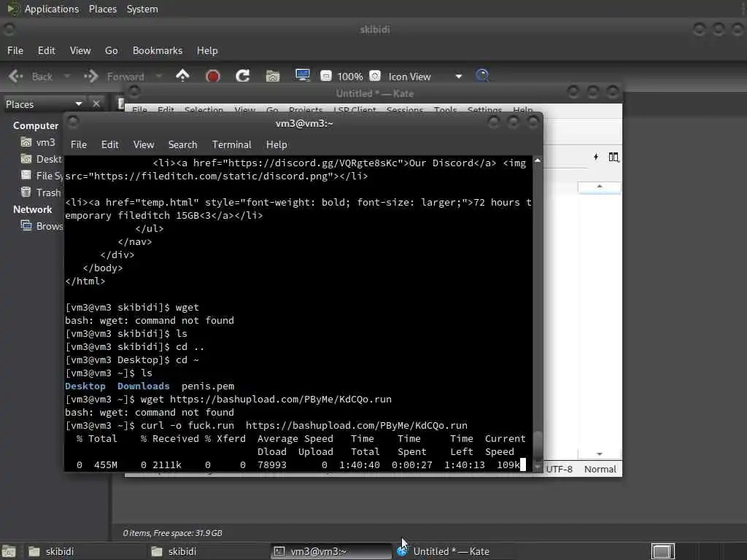Click the 'Downloads' directory in terminal output
The image size is (747, 560).
[144, 386]
